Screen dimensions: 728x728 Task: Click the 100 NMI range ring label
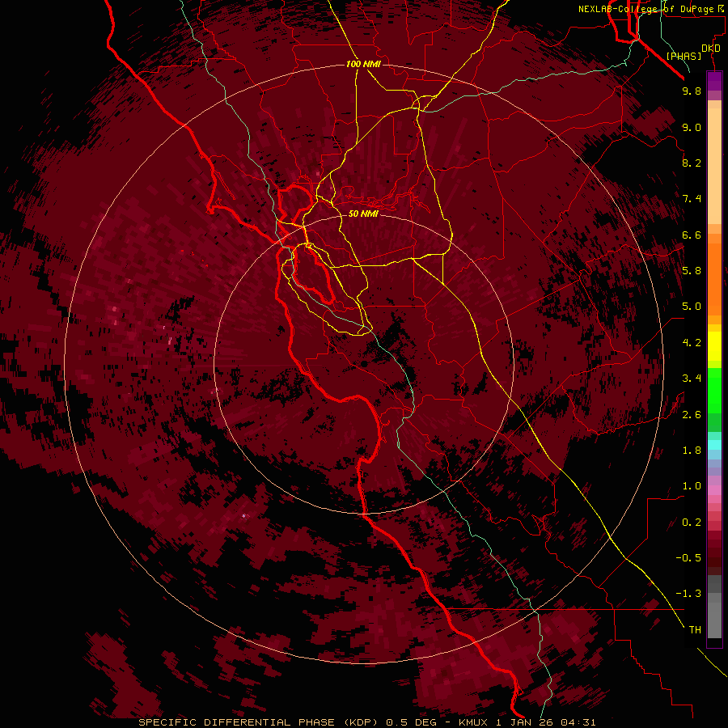pos(363,64)
